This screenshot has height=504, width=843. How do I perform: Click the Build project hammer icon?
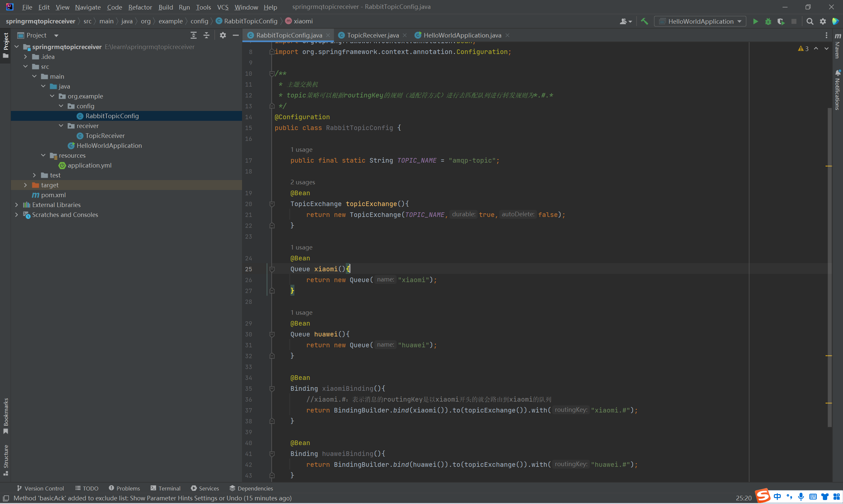point(644,21)
